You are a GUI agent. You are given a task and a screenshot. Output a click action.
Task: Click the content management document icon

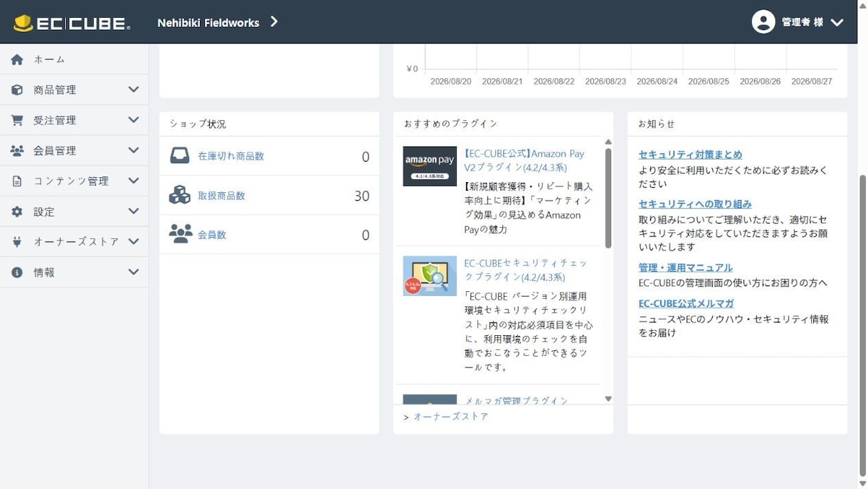coord(17,182)
